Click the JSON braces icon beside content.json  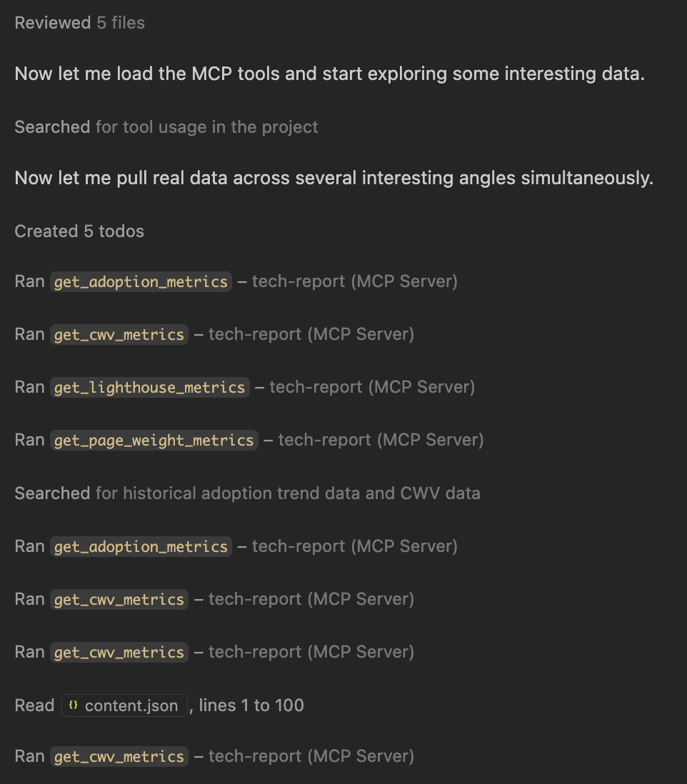point(73,705)
